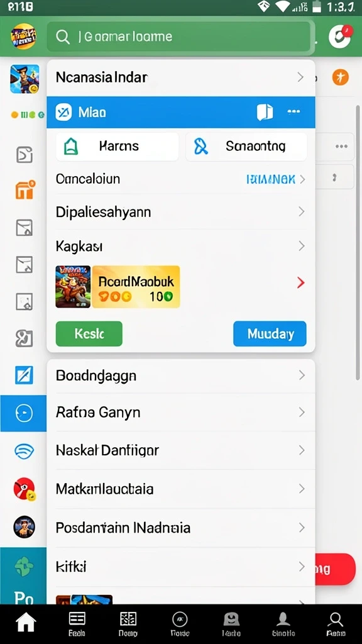Tap the knot-shaped grey sidebar icon
362x644 pixels.
[25, 339]
